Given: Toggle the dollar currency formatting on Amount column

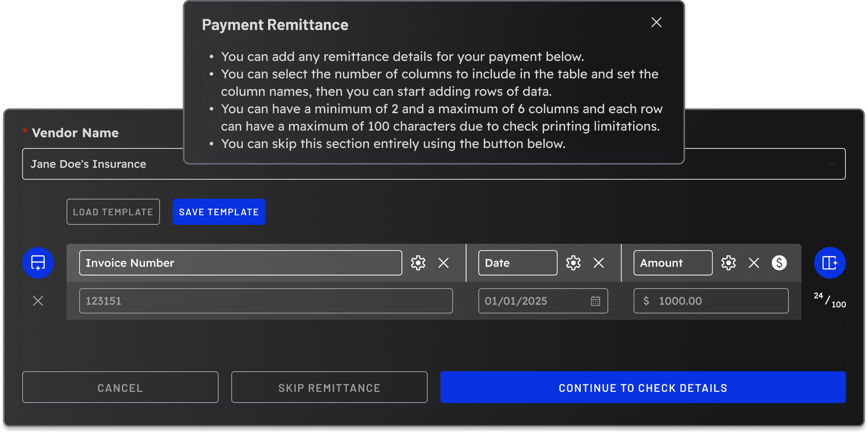Looking at the screenshot, I should 779,262.
